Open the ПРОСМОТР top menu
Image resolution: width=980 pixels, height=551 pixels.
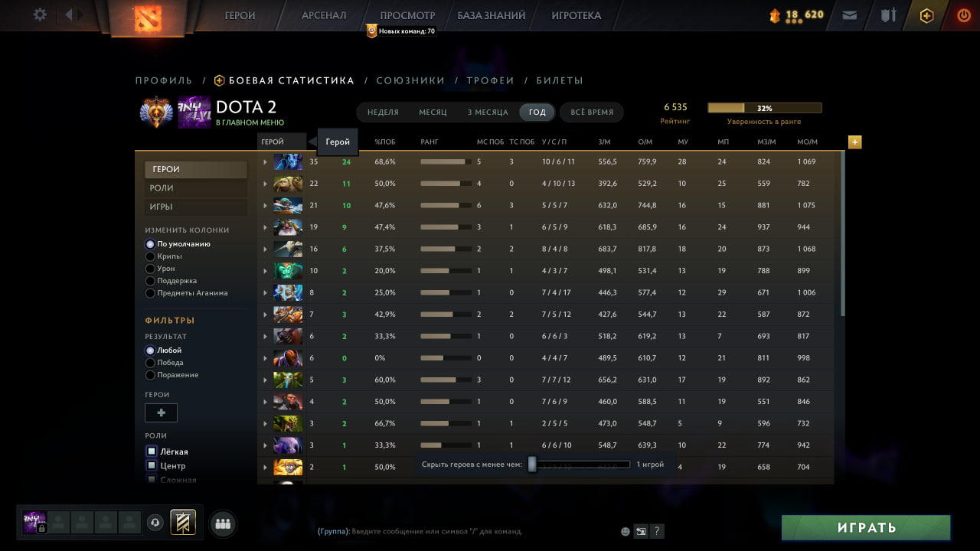click(x=407, y=15)
